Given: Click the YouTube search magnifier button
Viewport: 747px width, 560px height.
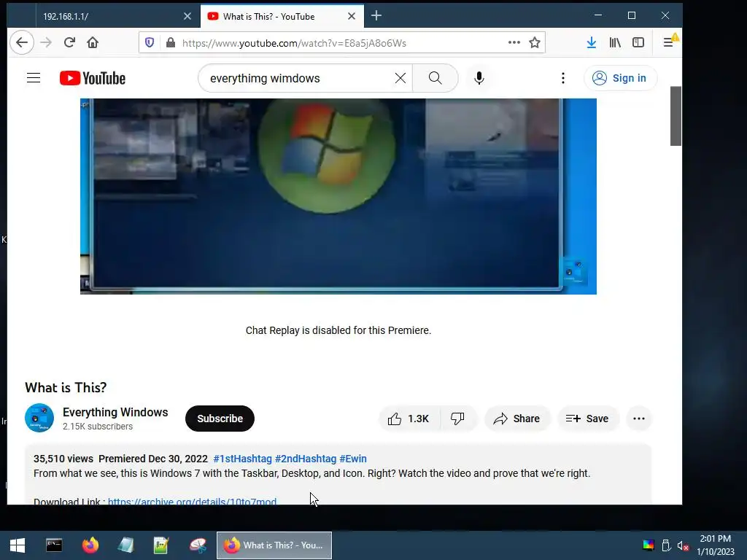Looking at the screenshot, I should 435,78.
